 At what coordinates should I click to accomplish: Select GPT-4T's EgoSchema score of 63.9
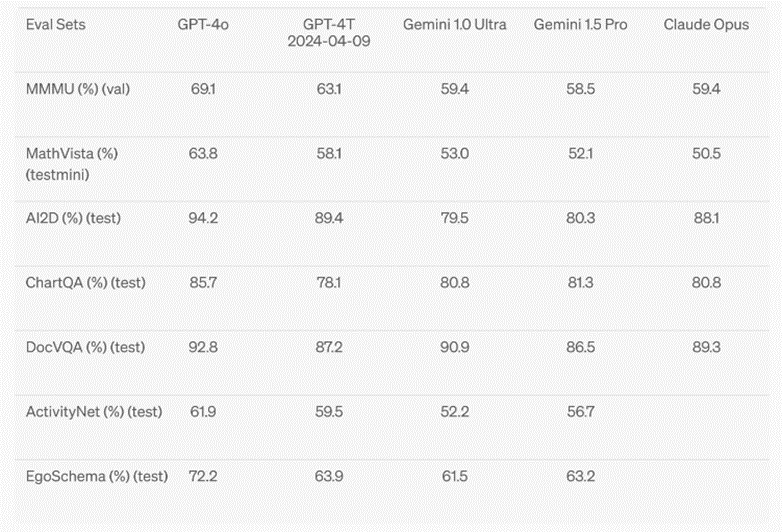pos(330,475)
